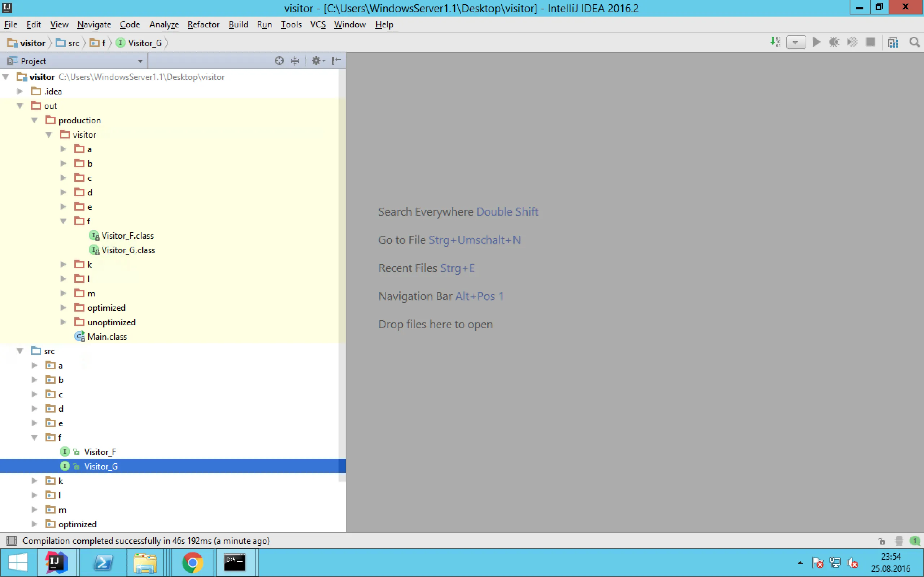The image size is (924, 577).
Task: Open the Refactor menu
Action: tap(203, 25)
